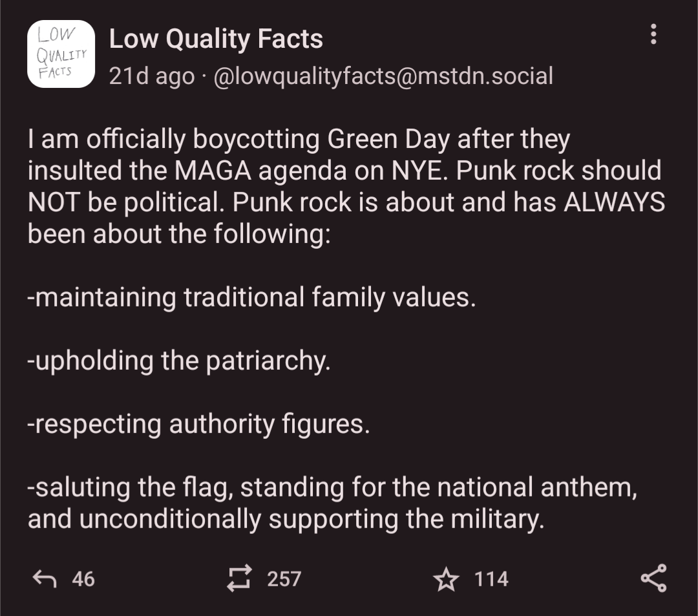Click the 46 replies count
Screen dimensions: 698x616
[83, 579]
